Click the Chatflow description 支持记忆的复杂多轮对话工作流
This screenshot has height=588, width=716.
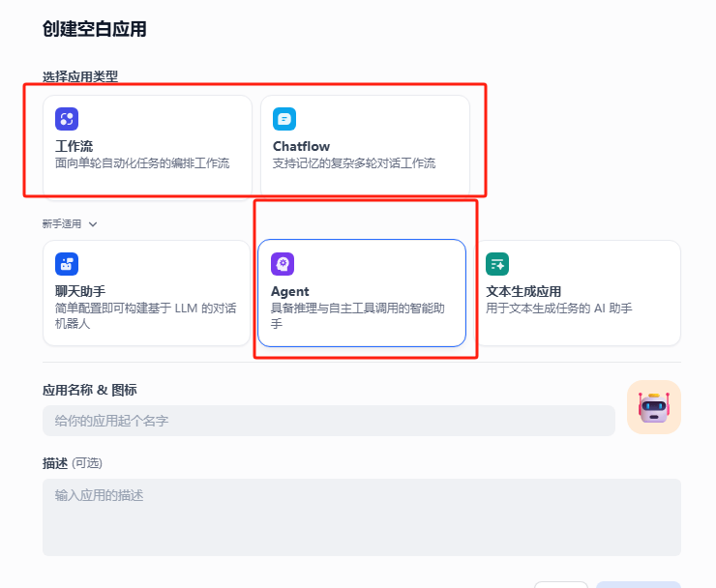coord(354,163)
